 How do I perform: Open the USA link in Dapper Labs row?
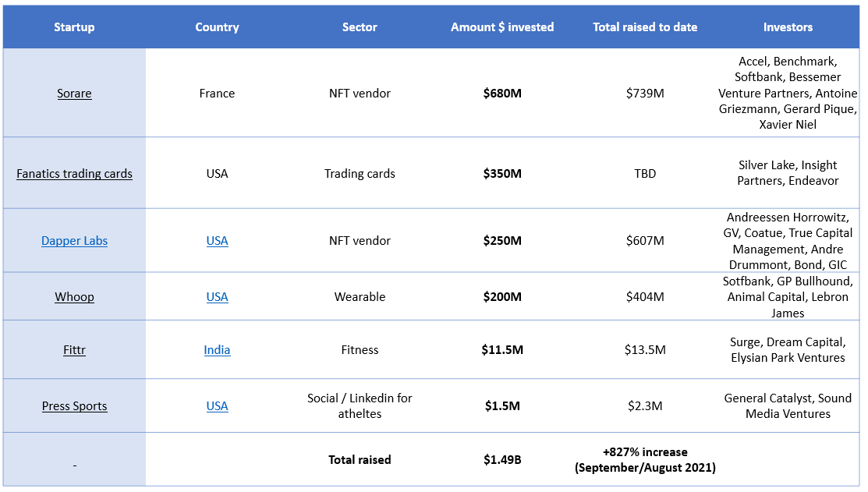click(x=217, y=241)
